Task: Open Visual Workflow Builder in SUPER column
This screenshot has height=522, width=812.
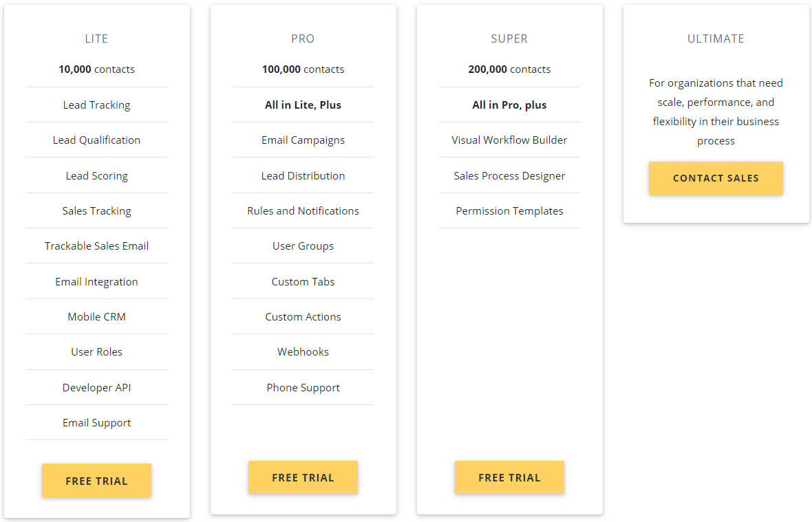Action: [509, 140]
